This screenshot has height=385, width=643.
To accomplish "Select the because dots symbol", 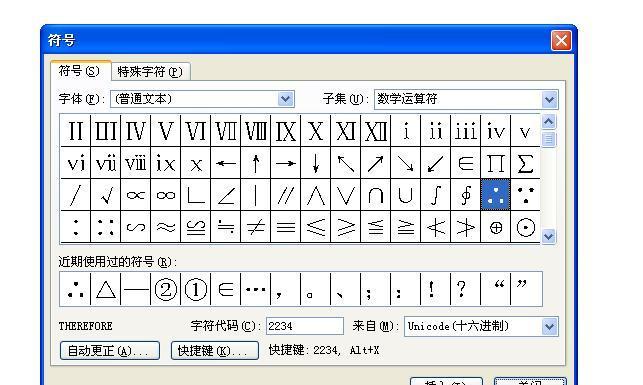I will tap(525, 195).
